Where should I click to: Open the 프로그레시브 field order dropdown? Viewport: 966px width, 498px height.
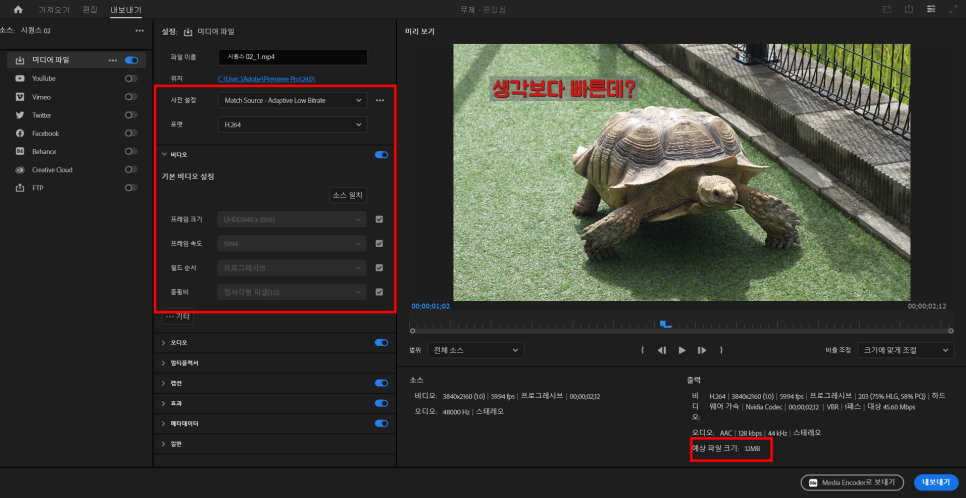[x=292, y=267]
